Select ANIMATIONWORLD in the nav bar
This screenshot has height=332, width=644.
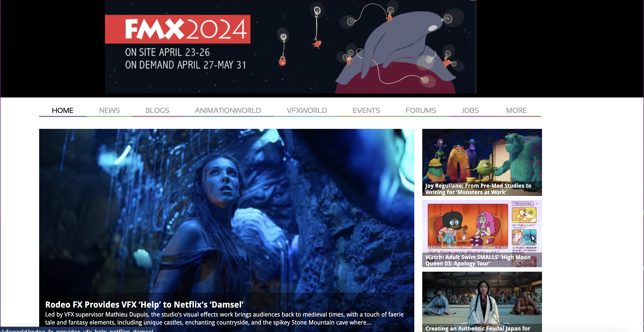coord(228,110)
